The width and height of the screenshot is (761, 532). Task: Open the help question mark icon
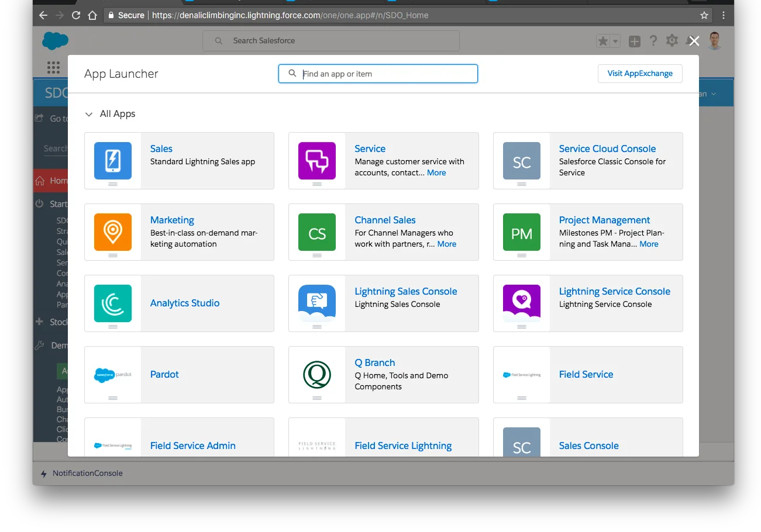click(x=653, y=41)
